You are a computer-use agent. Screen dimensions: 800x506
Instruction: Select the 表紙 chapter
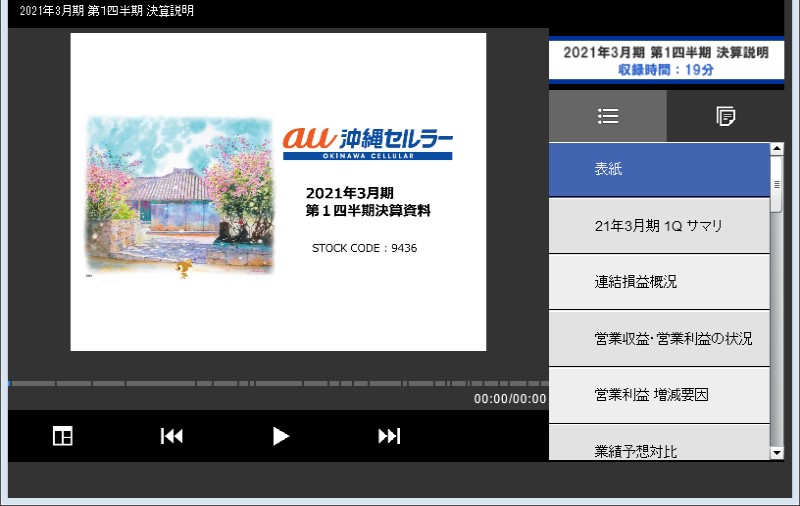pyautogui.click(x=659, y=169)
